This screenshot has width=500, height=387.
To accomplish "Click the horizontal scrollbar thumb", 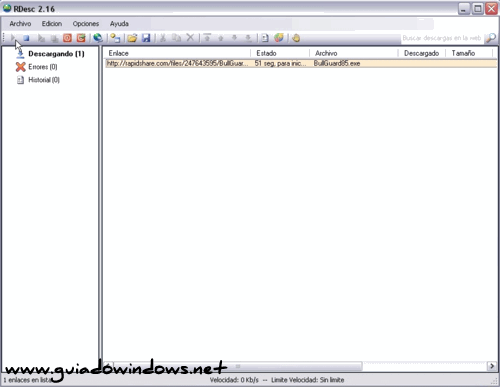I will 238,366.
